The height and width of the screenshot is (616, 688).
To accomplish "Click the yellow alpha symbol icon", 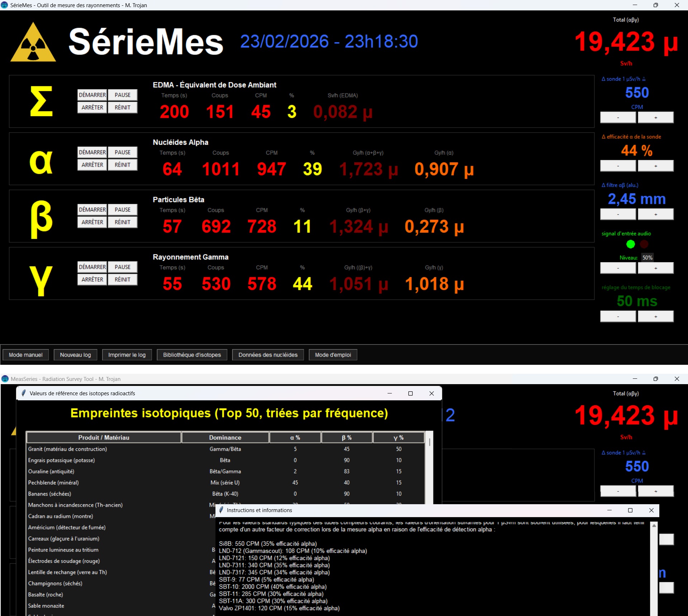I will 41,161.
